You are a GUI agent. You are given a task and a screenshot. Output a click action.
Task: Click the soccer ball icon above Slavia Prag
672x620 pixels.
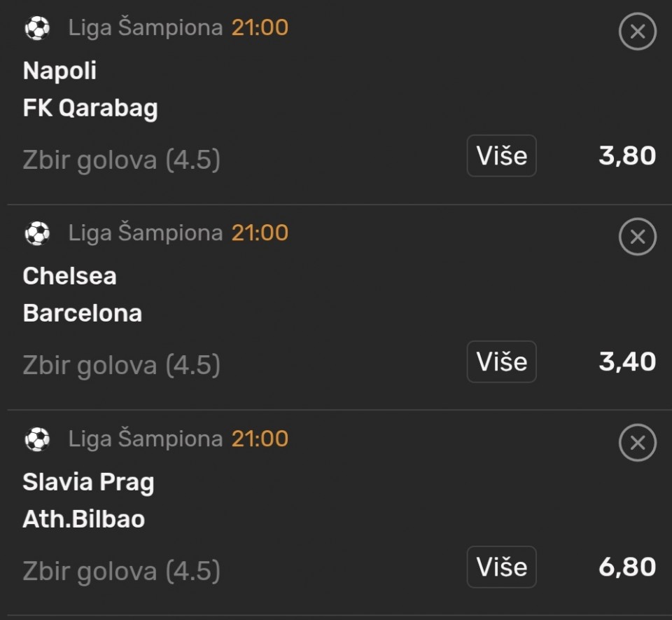click(x=37, y=439)
